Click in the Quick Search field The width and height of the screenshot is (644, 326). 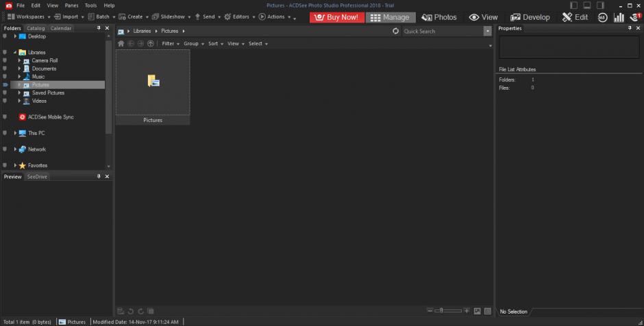(443, 32)
